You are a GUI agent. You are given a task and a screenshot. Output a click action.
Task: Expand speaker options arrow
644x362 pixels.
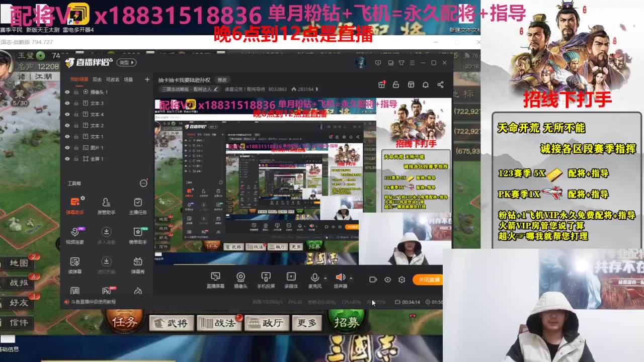tap(351, 278)
